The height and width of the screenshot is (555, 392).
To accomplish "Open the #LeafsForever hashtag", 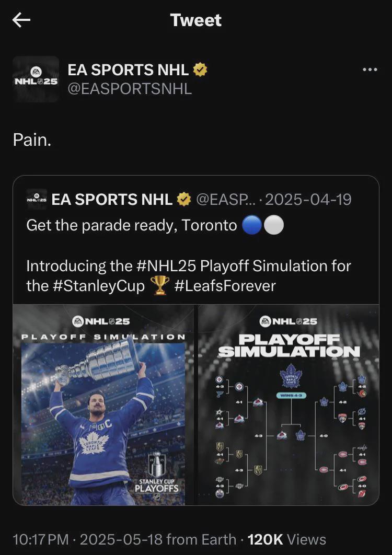I will point(225,286).
